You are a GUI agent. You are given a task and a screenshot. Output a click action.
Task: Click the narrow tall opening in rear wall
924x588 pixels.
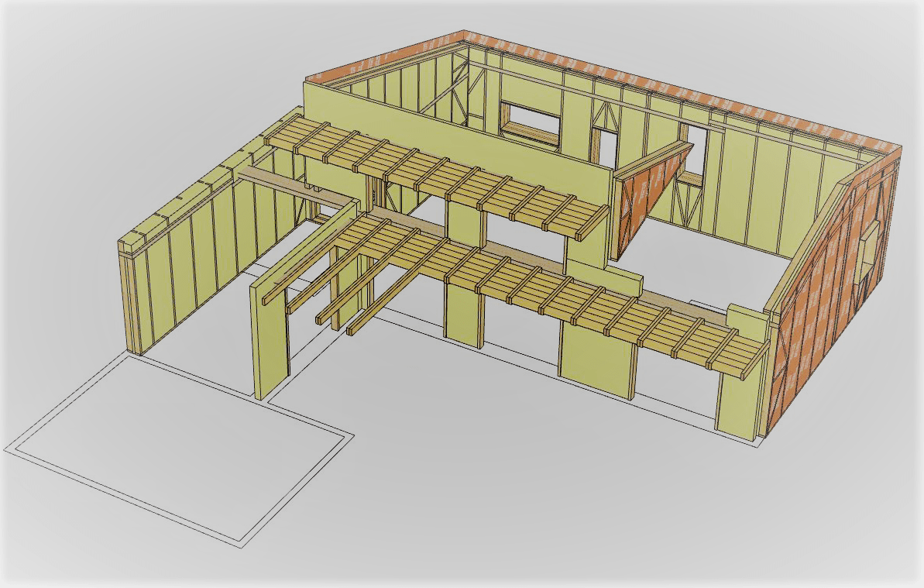[x=696, y=147]
